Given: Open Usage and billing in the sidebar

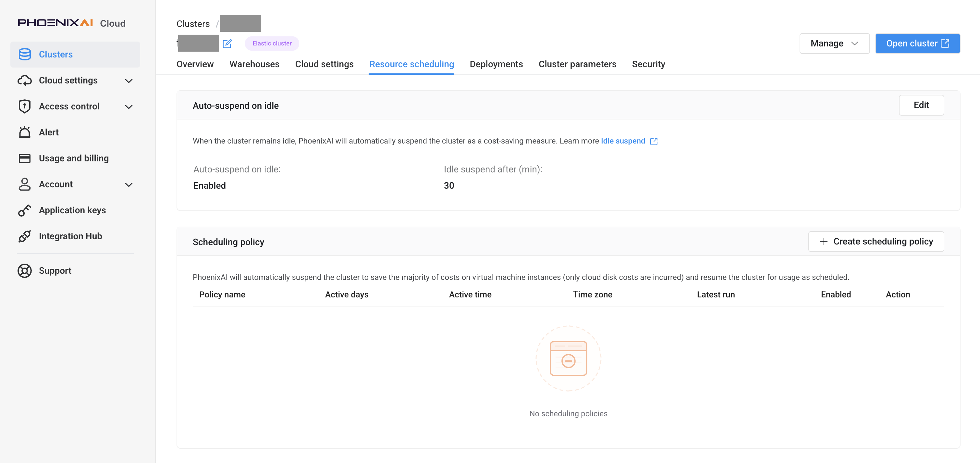Looking at the screenshot, I should tap(75, 158).
